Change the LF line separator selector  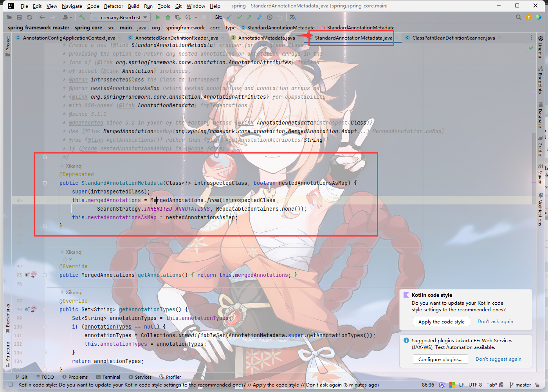click(x=461, y=385)
